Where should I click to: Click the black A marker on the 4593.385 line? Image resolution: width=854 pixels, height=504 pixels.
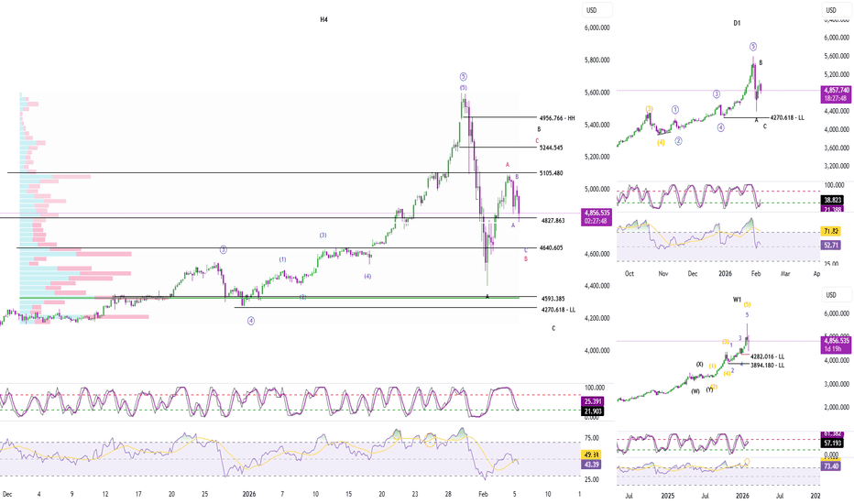point(487,295)
